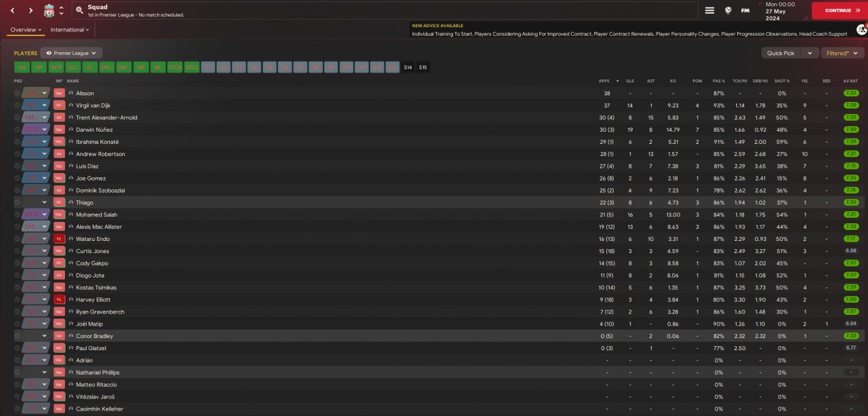
Task: Select the GK position slot button
Action: 22,67
